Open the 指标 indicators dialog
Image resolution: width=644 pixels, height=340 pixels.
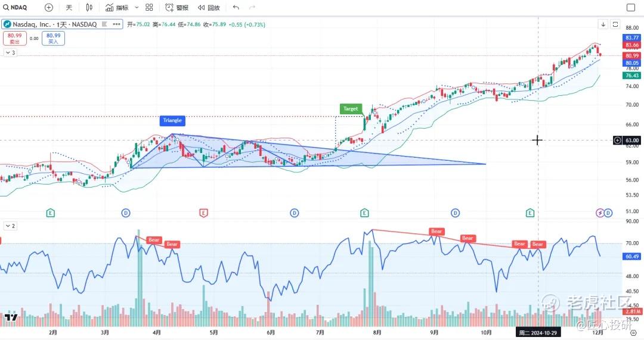pyautogui.click(x=117, y=7)
